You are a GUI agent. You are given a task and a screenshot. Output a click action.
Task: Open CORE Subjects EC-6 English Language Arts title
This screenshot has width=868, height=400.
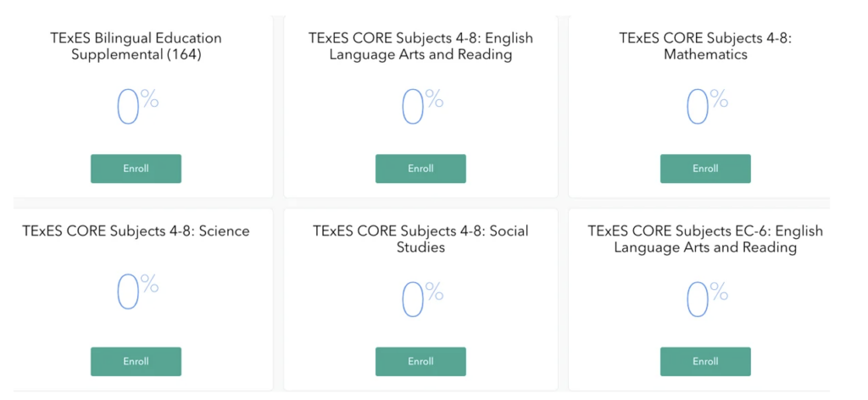click(705, 238)
